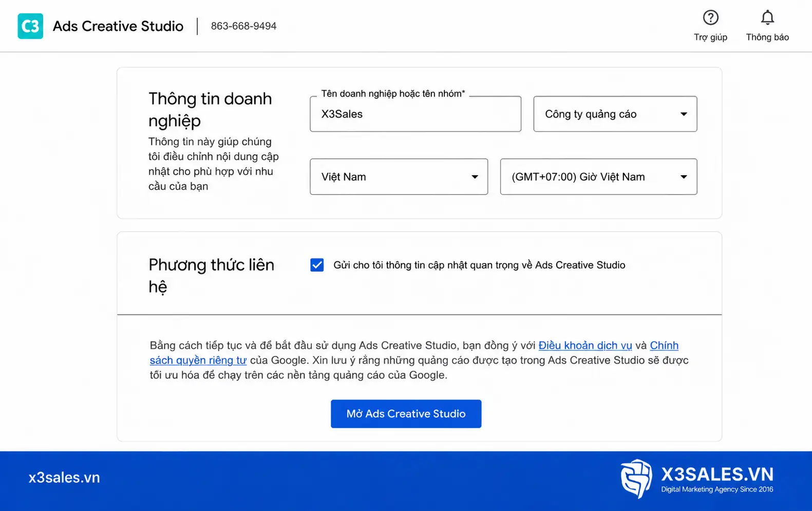Open the Điều khoản dịch vụ link
This screenshot has height=511, width=812.
(x=585, y=346)
